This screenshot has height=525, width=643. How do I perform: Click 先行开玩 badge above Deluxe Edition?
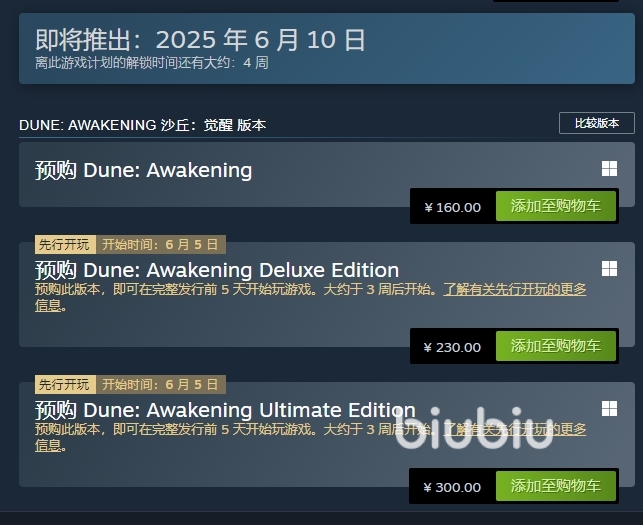65,244
